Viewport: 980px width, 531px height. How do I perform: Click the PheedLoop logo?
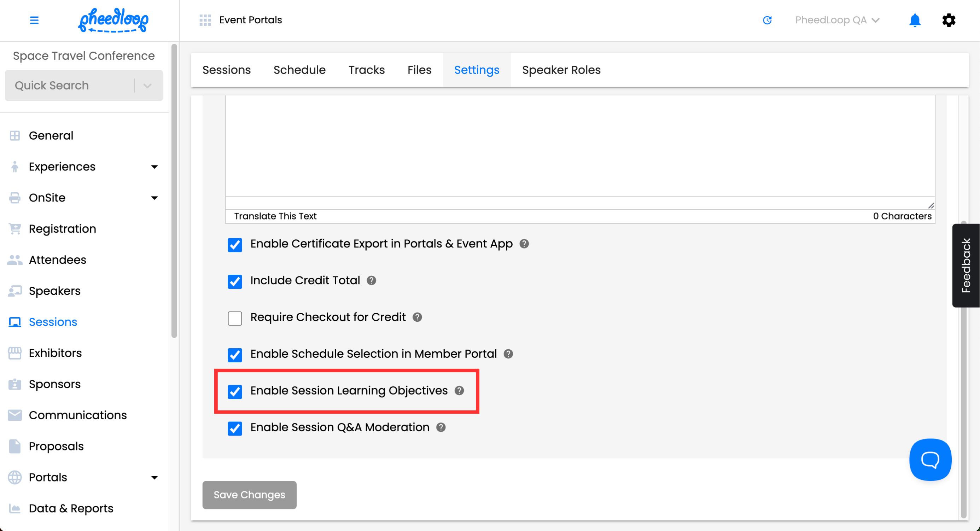(x=113, y=20)
